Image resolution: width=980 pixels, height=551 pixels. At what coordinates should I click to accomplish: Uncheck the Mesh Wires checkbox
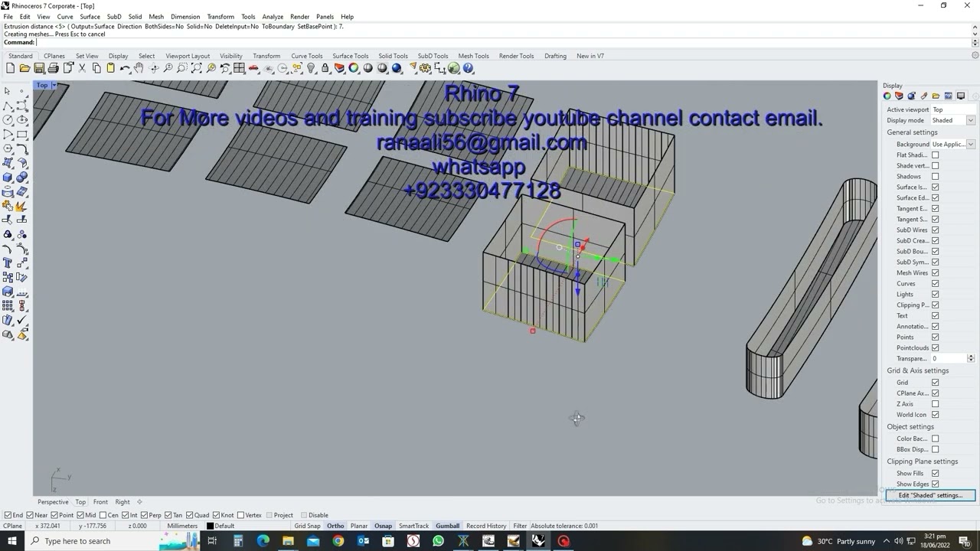click(935, 272)
